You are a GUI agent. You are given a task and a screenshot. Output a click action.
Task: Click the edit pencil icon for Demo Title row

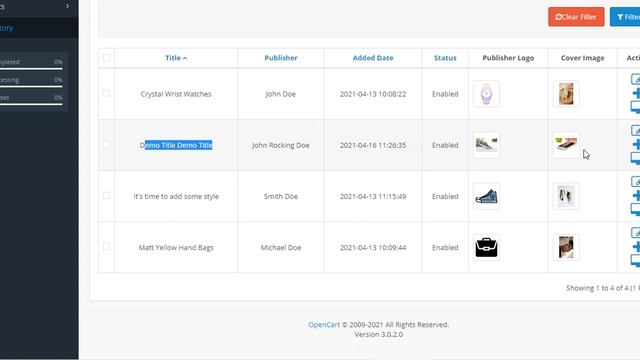(x=636, y=130)
